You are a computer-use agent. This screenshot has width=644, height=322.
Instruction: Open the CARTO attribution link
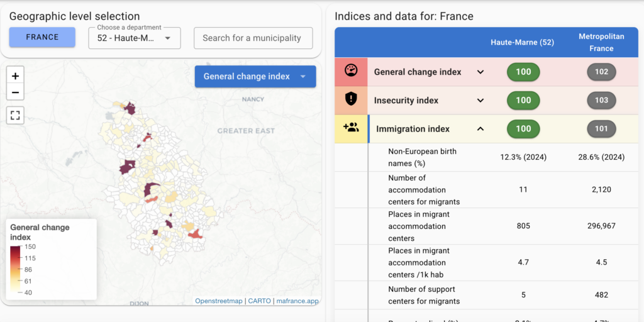(x=258, y=301)
